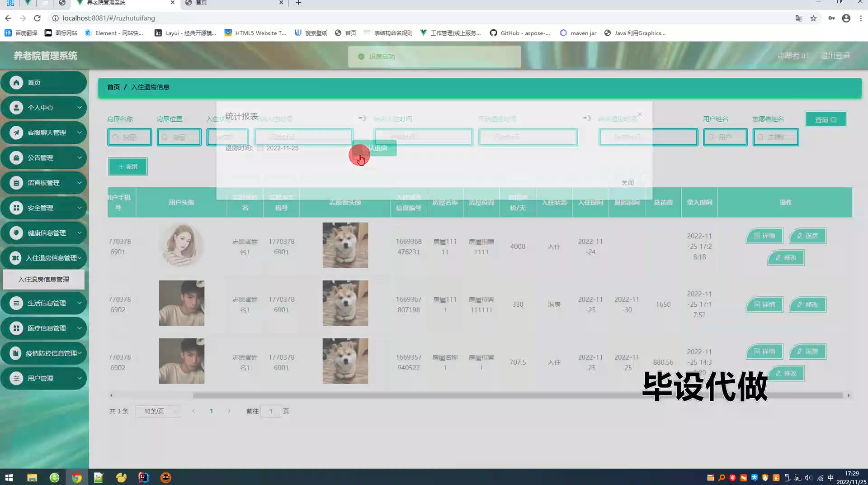This screenshot has width=868, height=485.
Task: Click 详情 for record 1669357940527
Action: pos(764,352)
